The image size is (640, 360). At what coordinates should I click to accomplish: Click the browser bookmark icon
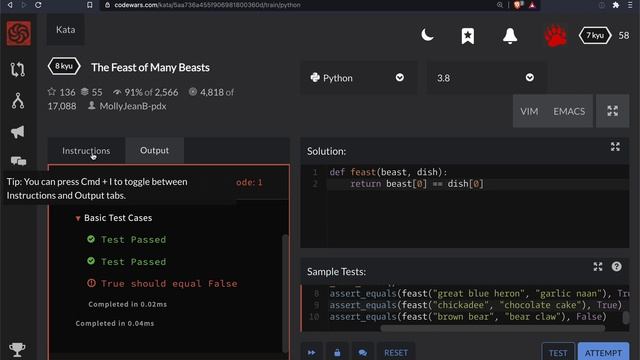coord(90,5)
